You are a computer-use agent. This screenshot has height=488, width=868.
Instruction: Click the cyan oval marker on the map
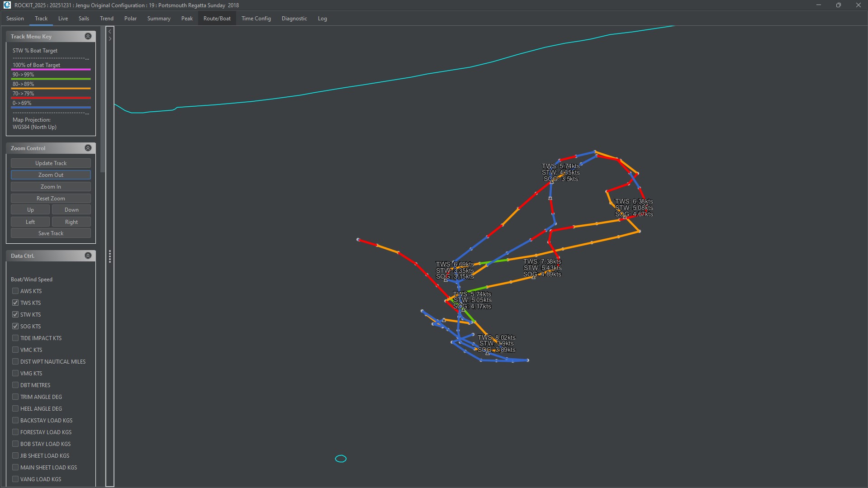click(x=341, y=459)
